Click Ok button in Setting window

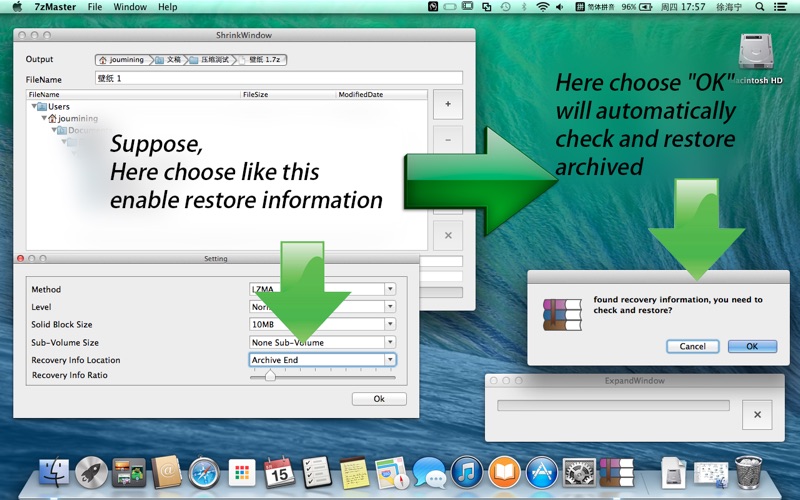point(379,398)
